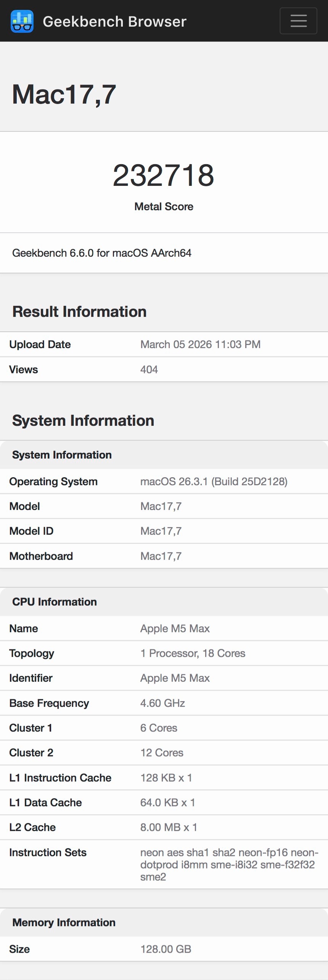Screen dimensions: 328x980
Task: Click the Geekbench Browser title link
Action: tap(114, 22)
